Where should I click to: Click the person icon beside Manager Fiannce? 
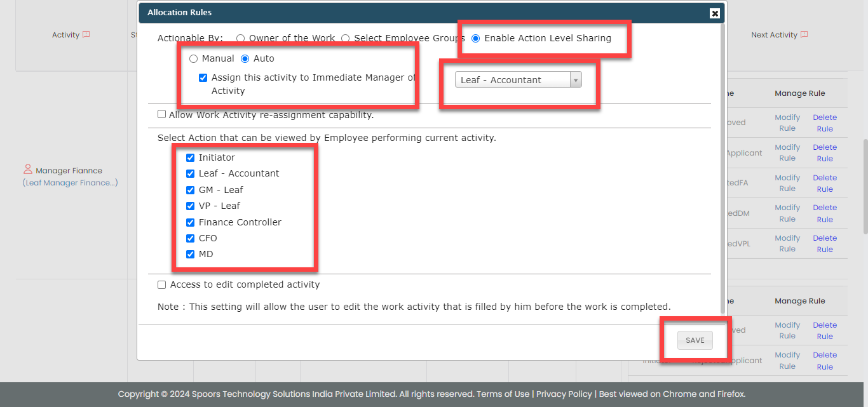[28, 170]
